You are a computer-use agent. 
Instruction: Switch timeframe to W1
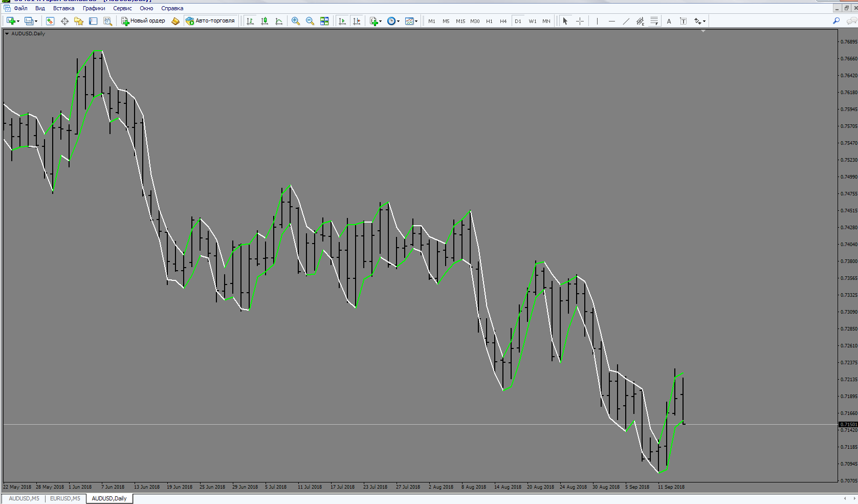click(x=533, y=21)
